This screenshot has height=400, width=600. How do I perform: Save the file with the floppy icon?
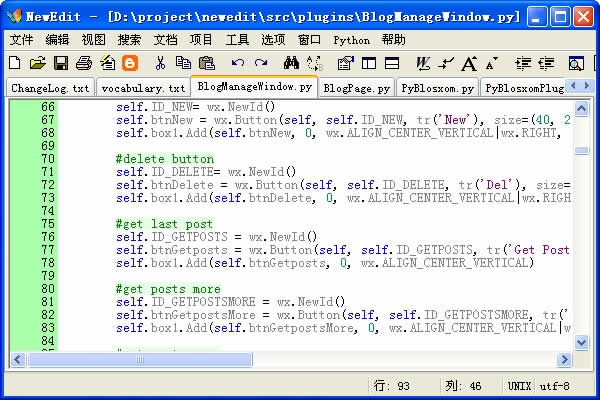coord(60,63)
